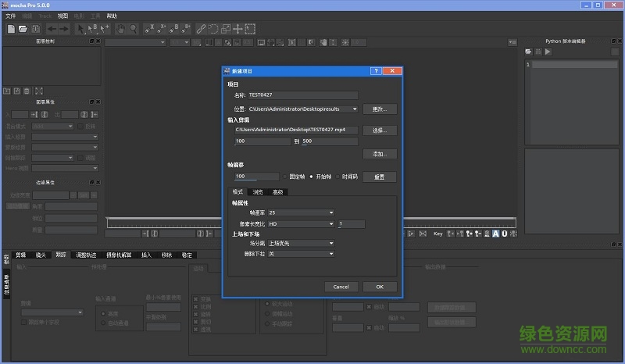The width and height of the screenshot is (625, 364).
Task: Select the 时间码 radio button
Action: pyautogui.click(x=339, y=177)
